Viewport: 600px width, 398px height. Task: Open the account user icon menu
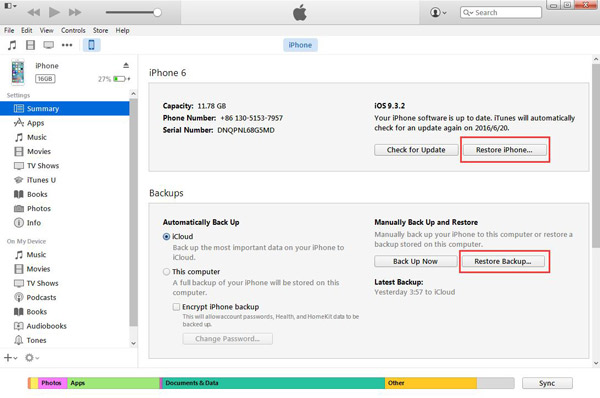[x=438, y=12]
